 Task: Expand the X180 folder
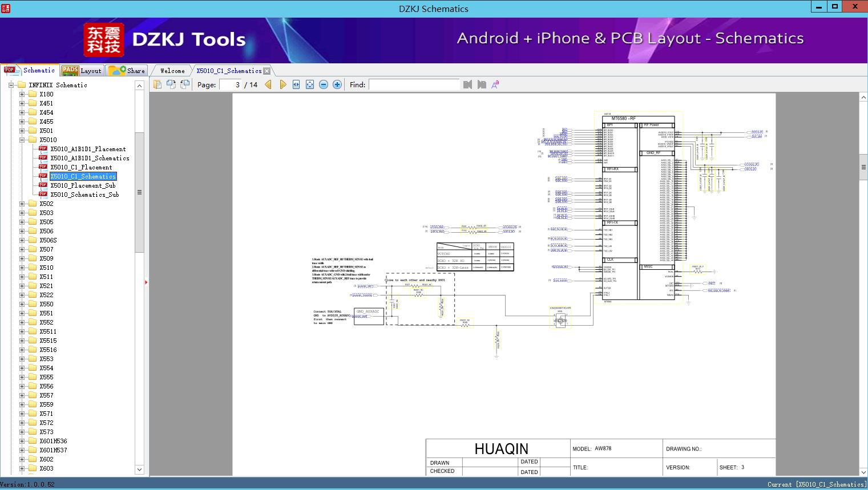click(x=22, y=94)
